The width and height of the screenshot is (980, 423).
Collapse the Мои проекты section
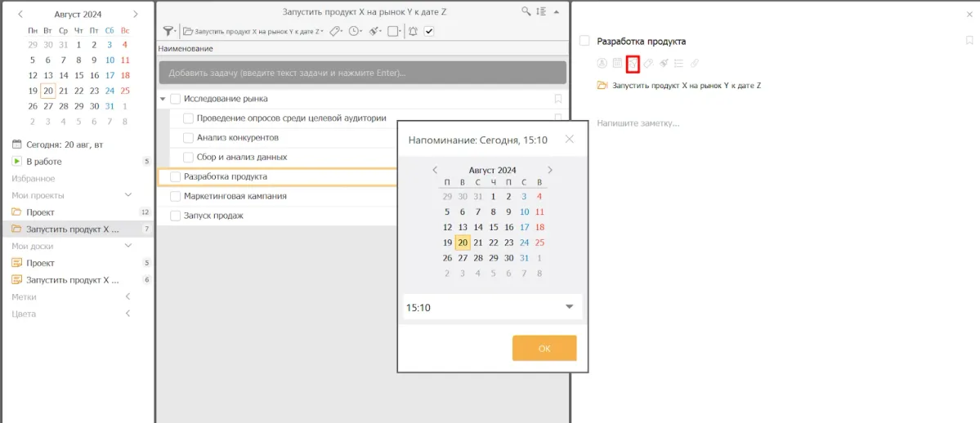[x=128, y=195]
